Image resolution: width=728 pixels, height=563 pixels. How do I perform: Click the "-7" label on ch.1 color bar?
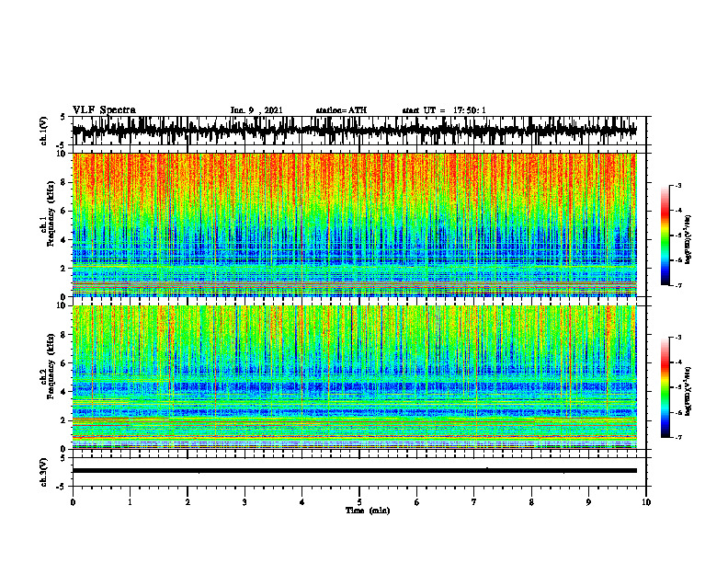677,285
